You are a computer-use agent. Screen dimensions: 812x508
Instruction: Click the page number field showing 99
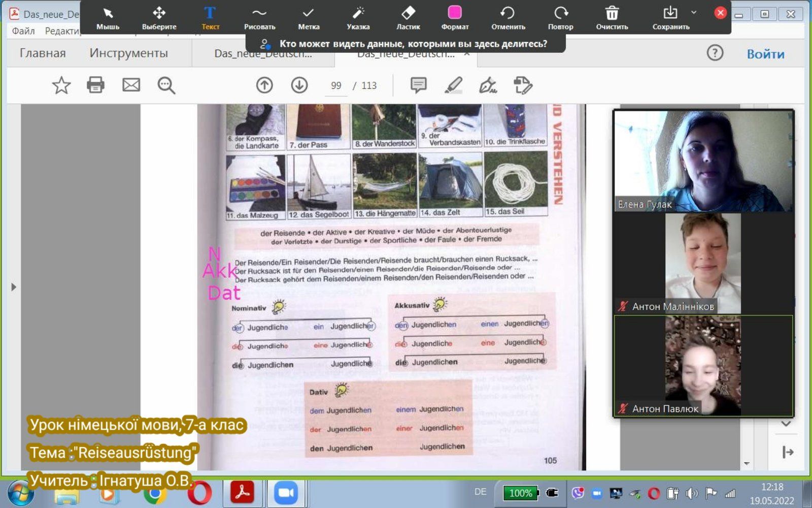point(336,86)
